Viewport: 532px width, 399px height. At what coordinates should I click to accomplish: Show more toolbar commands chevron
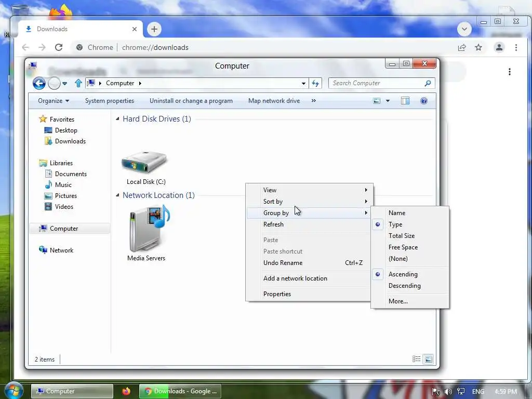click(x=313, y=101)
